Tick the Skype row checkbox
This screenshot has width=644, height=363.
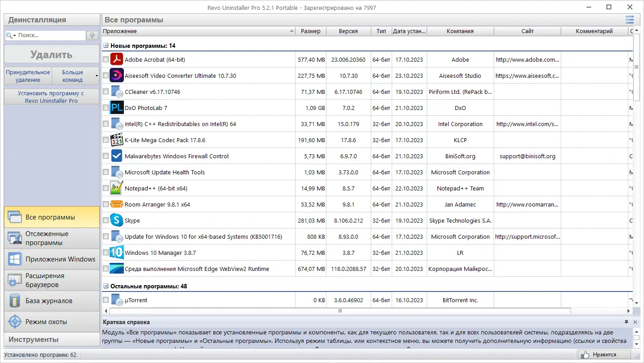(106, 220)
